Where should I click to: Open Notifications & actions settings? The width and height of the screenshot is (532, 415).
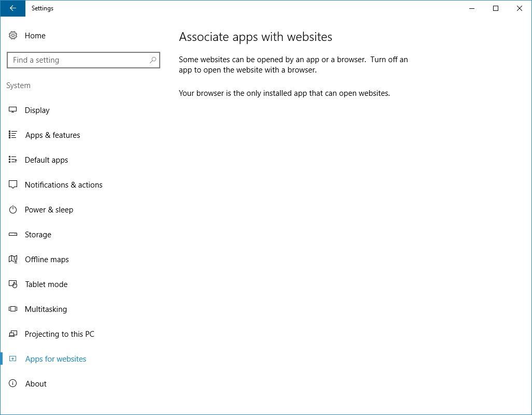click(x=63, y=184)
